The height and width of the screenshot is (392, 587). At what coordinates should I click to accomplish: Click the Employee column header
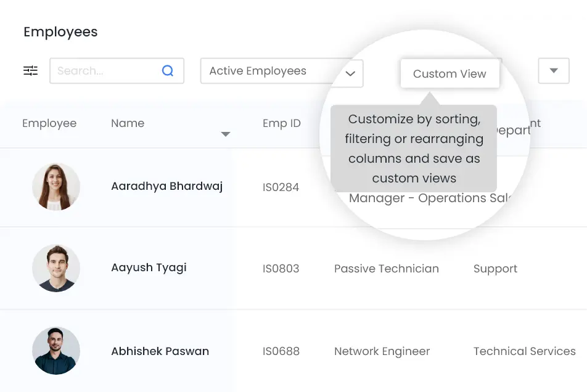pyautogui.click(x=49, y=123)
